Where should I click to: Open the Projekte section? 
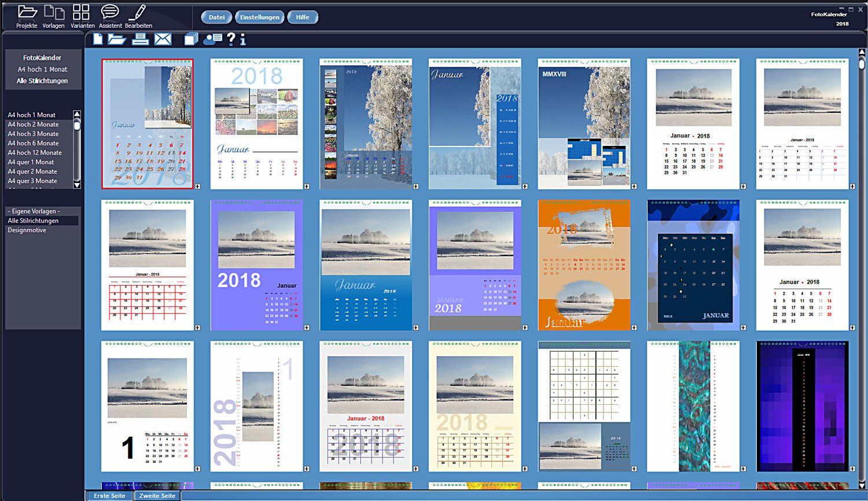(27, 16)
